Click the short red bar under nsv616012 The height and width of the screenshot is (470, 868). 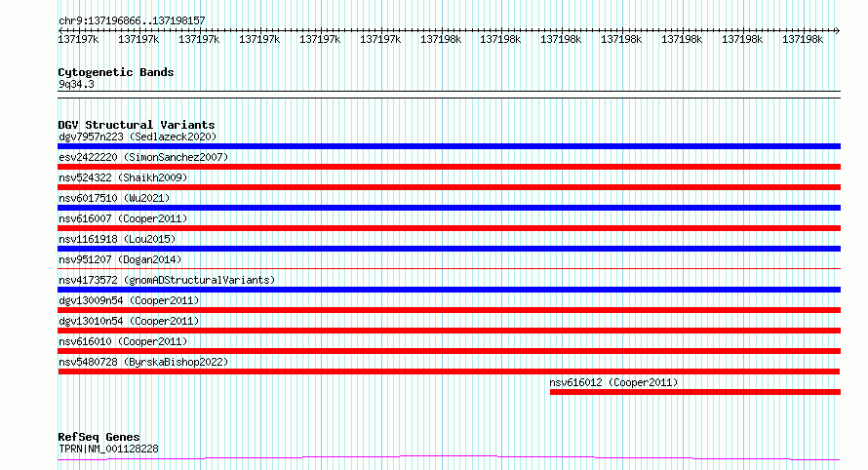(695, 392)
